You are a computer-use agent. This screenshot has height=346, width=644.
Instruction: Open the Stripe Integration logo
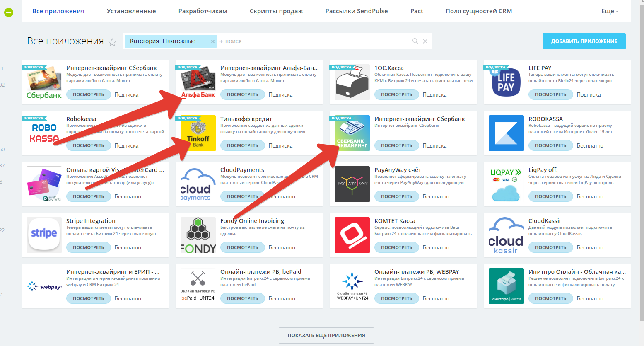pyautogui.click(x=44, y=235)
